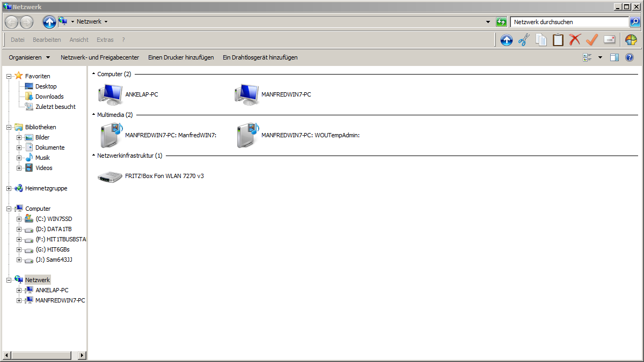Click the clipboard Paste icon
Viewport: 644px width, 362px height.
[558, 40]
